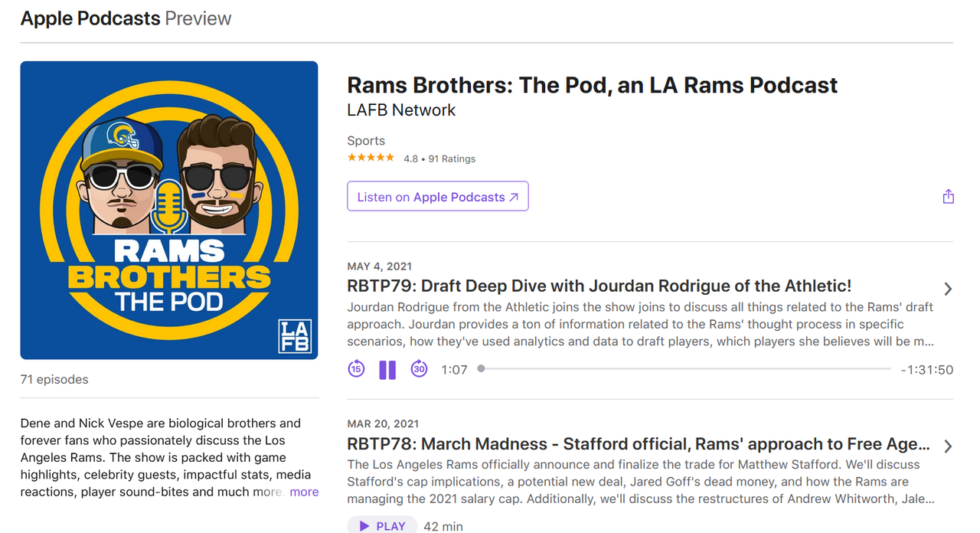Viewport: 980px width, 533px height.
Task: Click the Apple Podcasts Preview heading
Action: tap(126, 18)
